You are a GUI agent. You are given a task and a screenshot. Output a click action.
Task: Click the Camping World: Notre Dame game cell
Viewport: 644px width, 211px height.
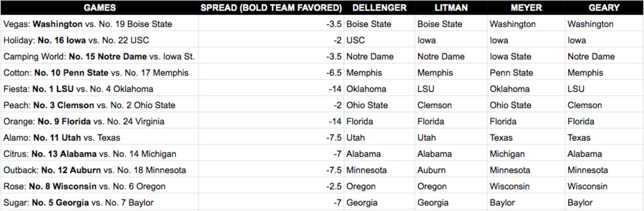(100, 56)
